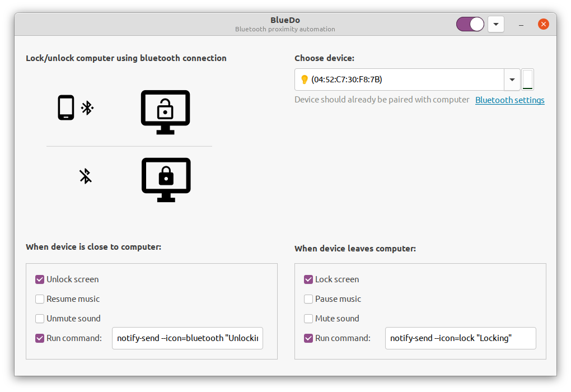Disable the Lock screen checkbox
This screenshot has width=571, height=392.
coord(308,279)
